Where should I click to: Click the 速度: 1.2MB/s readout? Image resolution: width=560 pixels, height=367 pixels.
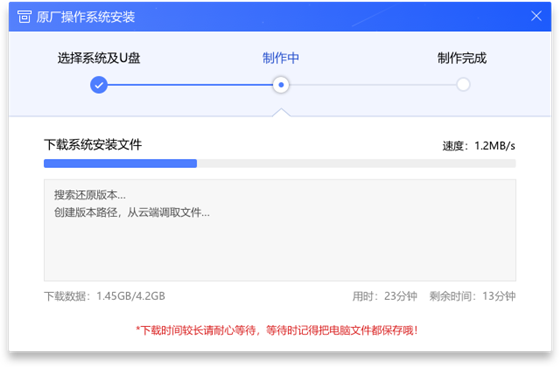tap(479, 146)
